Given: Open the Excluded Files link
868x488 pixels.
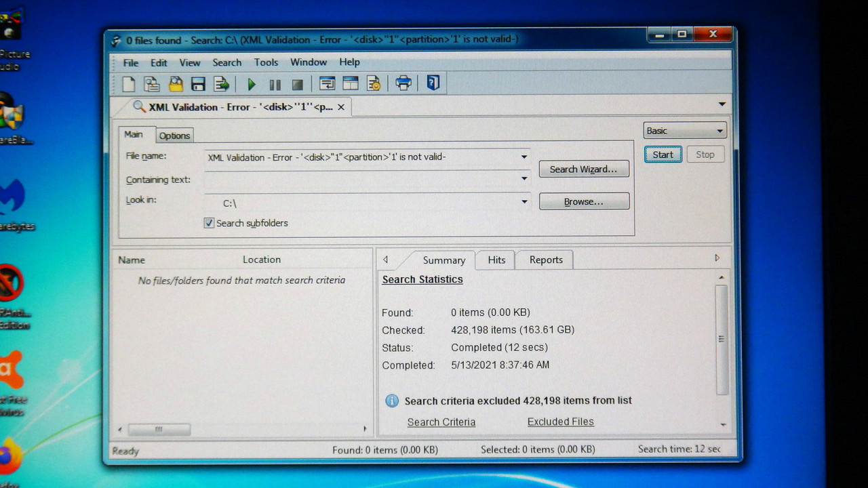Looking at the screenshot, I should pos(561,422).
